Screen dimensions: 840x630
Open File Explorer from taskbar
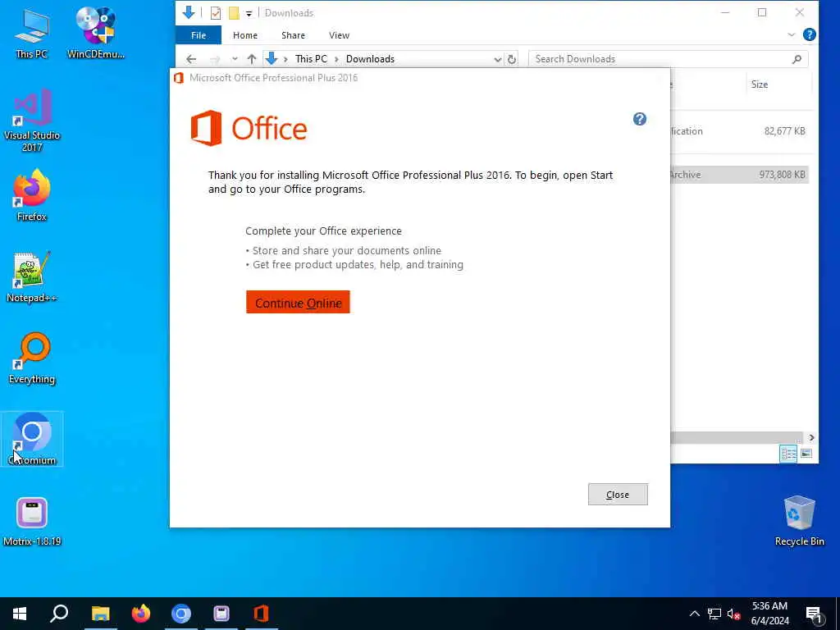(100, 614)
